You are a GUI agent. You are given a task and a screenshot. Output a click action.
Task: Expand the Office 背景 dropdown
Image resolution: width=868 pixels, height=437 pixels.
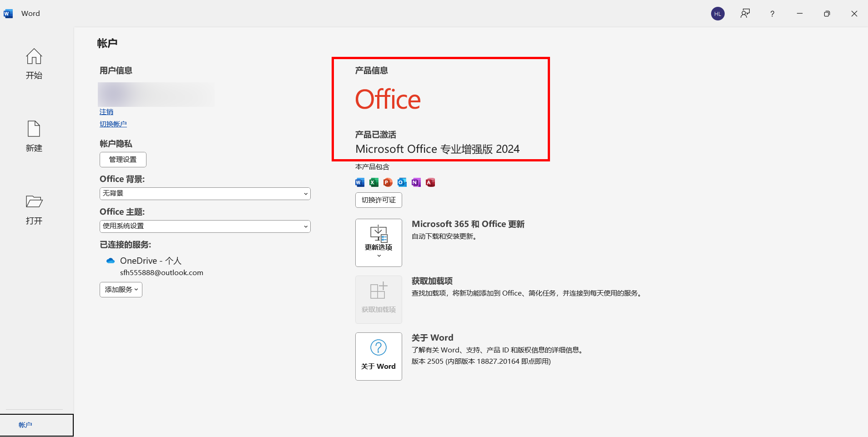click(205, 194)
